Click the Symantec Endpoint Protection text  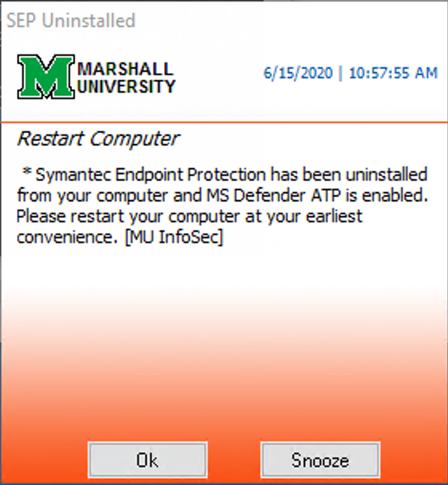point(150,174)
